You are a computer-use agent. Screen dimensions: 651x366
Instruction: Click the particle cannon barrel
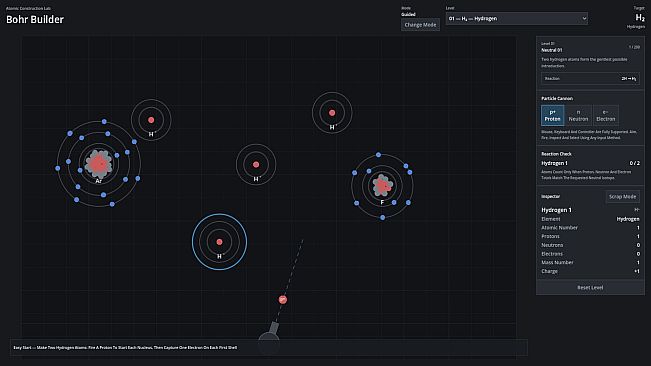[x=274, y=328]
